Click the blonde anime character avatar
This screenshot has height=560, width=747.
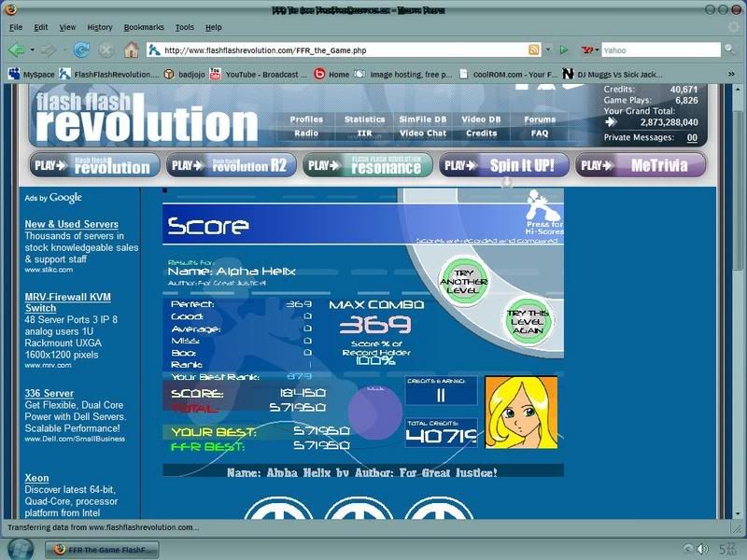(x=520, y=412)
